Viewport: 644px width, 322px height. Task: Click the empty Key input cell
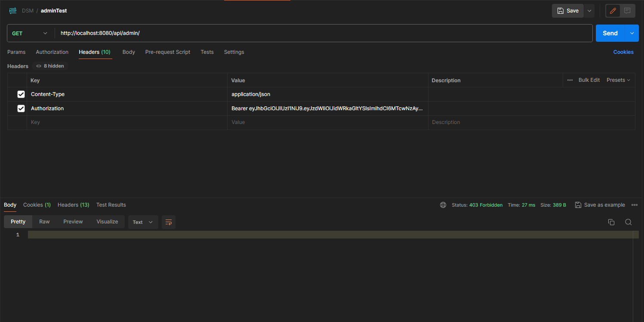(127, 122)
